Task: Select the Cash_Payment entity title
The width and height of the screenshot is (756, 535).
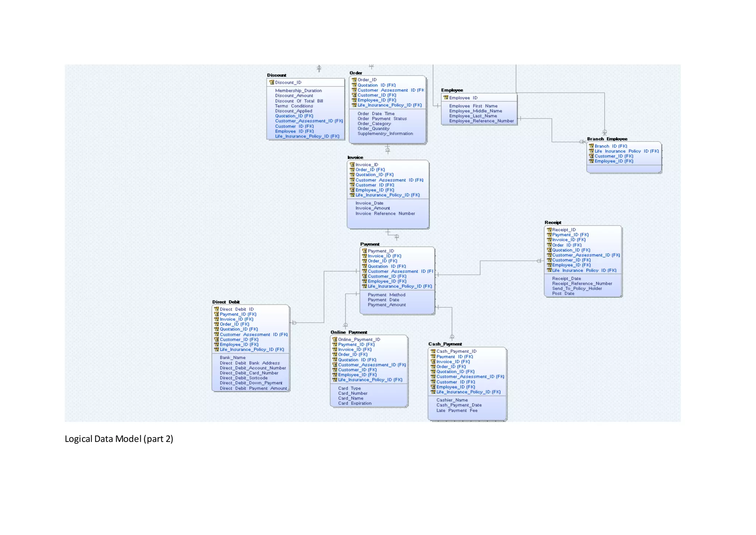Action: tap(445, 344)
